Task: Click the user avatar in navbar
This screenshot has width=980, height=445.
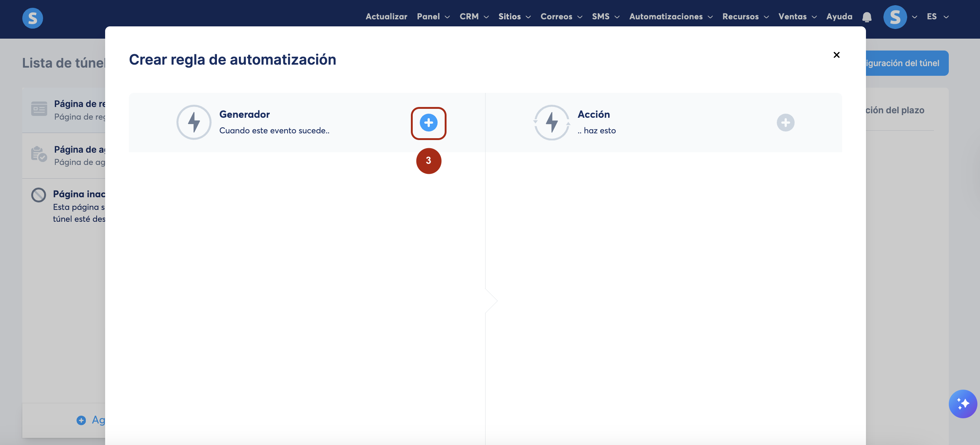Action: (895, 17)
